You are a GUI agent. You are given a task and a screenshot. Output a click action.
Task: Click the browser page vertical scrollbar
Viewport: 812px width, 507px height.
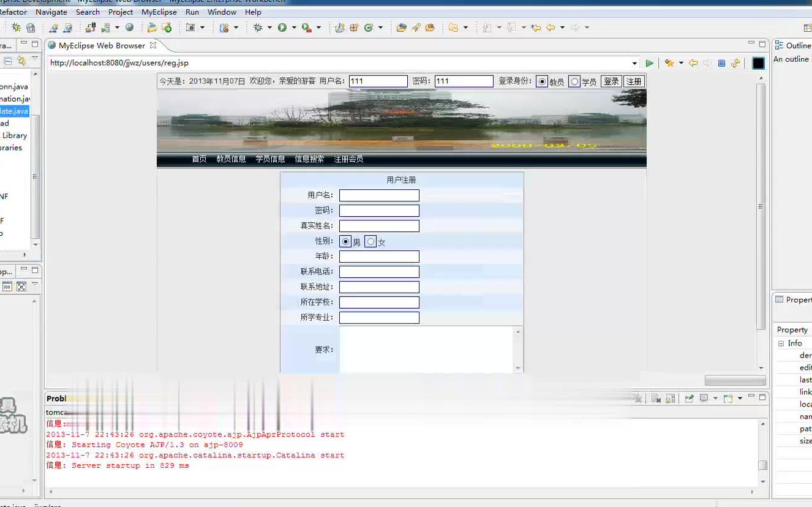(x=761, y=206)
